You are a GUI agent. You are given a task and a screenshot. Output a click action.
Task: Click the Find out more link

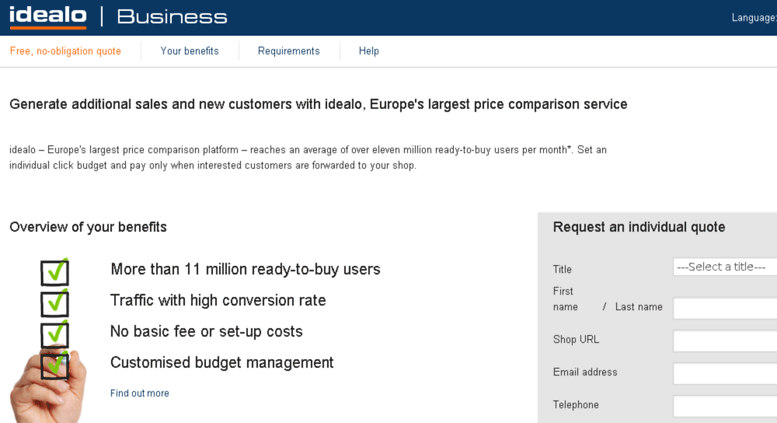(x=140, y=393)
